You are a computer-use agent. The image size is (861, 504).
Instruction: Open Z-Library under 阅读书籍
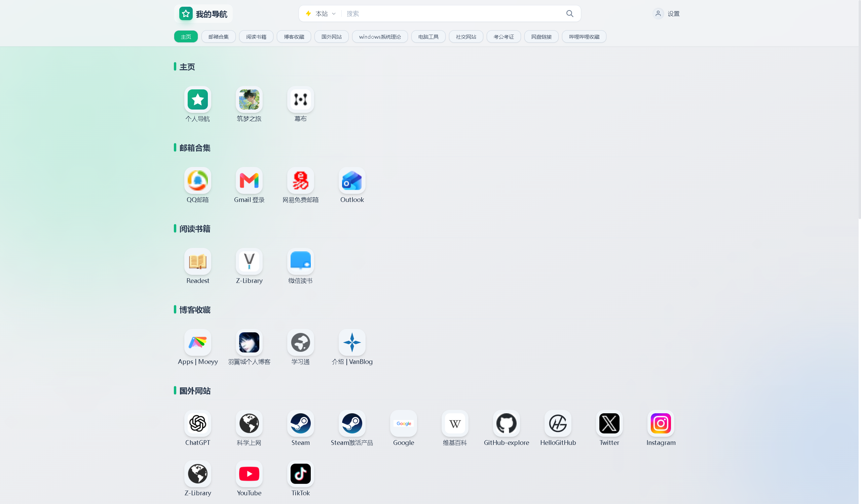point(249,261)
